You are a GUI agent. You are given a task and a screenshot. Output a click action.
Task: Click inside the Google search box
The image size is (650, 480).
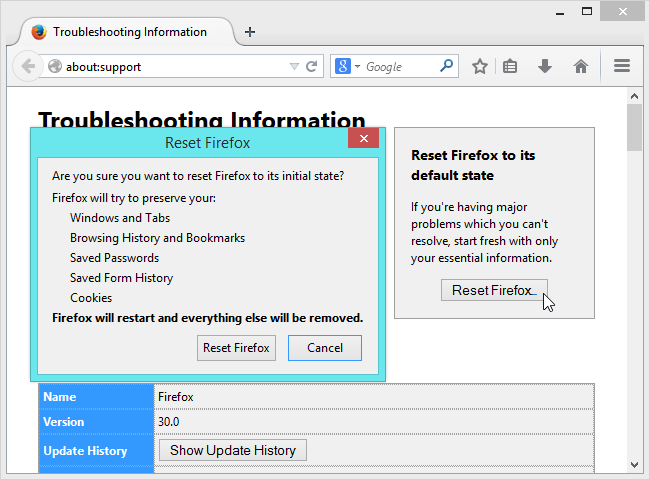[398, 67]
